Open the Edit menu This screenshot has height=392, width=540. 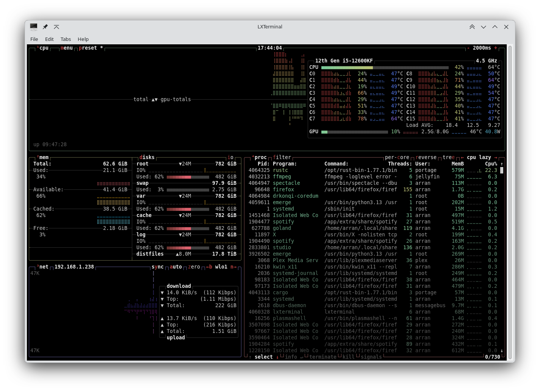(49, 39)
